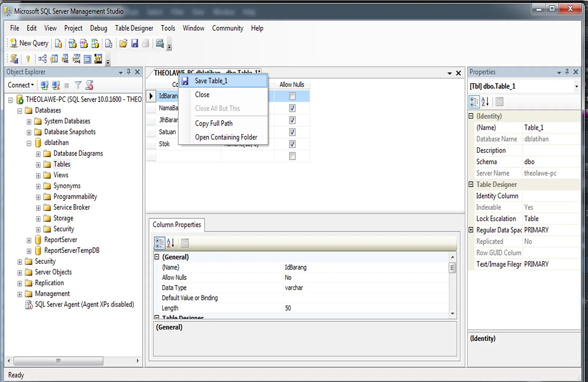Sort Properties panel alphabetically
588x382 pixels.
coord(485,102)
